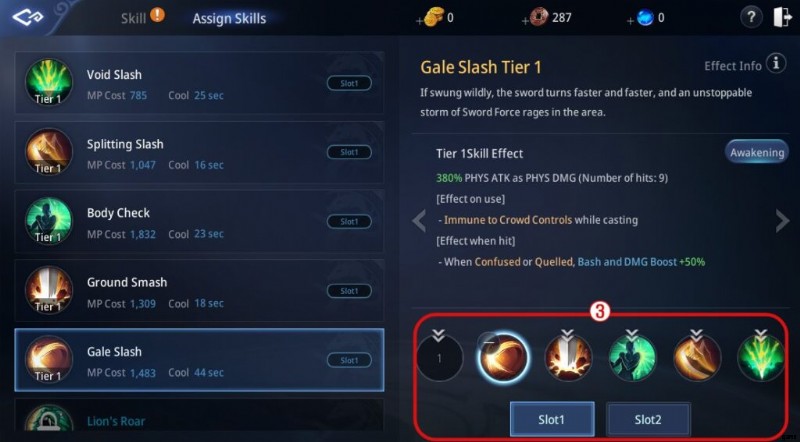Open the help question mark icon
800x442 pixels.
(x=751, y=18)
